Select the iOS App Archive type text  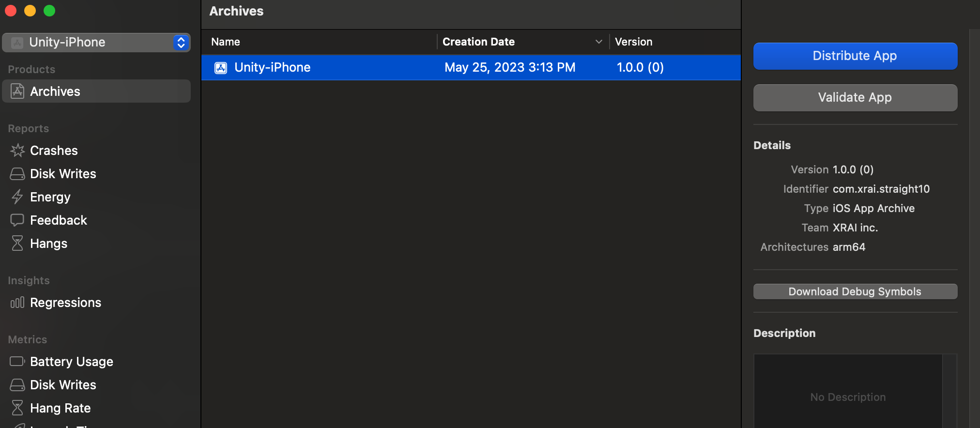click(873, 208)
